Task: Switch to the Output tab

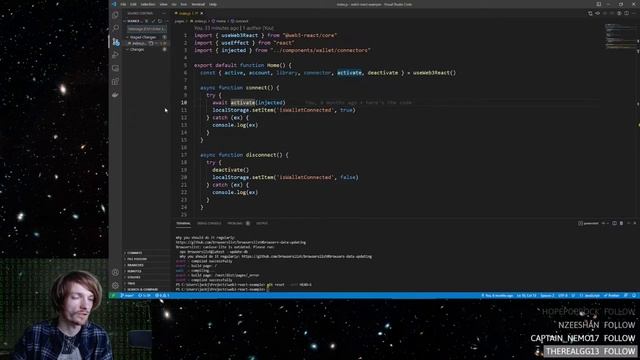Action: [x=262, y=223]
